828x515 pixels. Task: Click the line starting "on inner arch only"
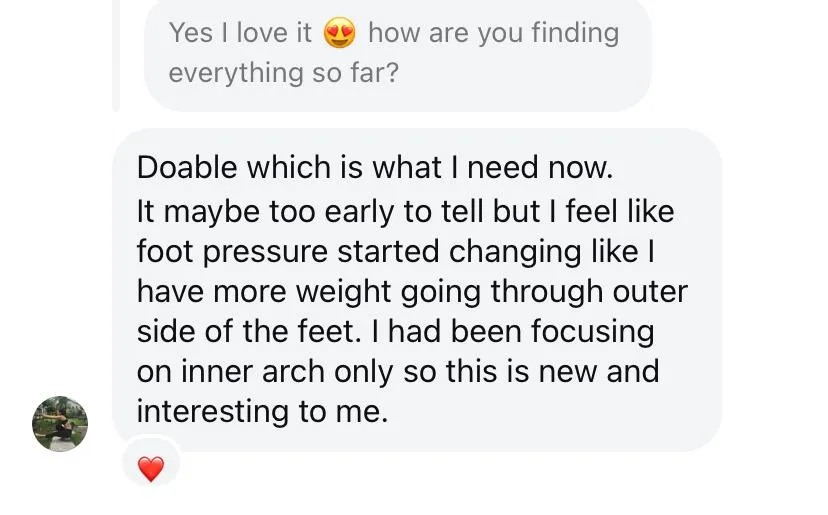[x=398, y=372]
